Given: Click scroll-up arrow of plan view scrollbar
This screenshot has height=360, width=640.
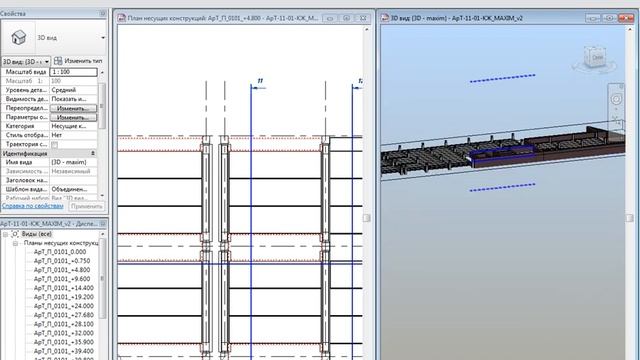Looking at the screenshot, I should (367, 29).
